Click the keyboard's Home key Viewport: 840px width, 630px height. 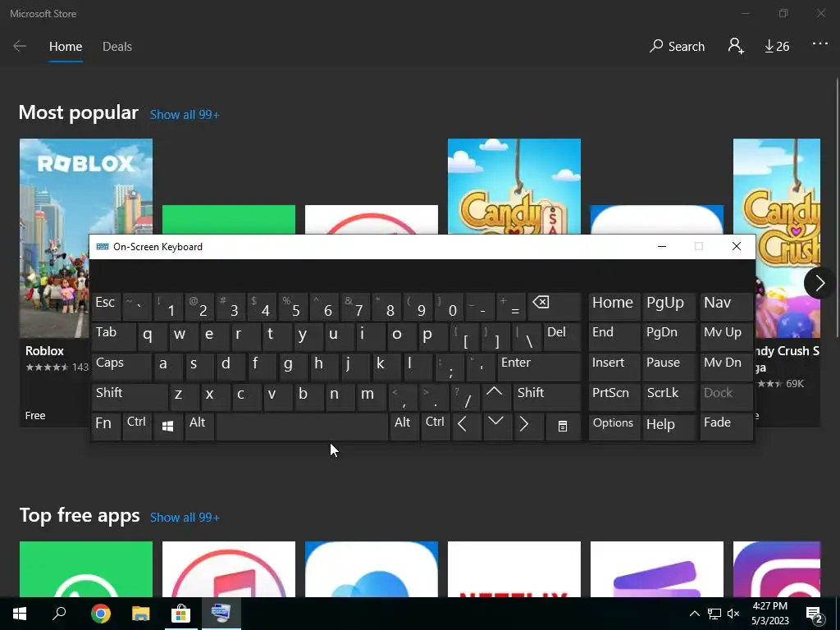pyautogui.click(x=614, y=307)
